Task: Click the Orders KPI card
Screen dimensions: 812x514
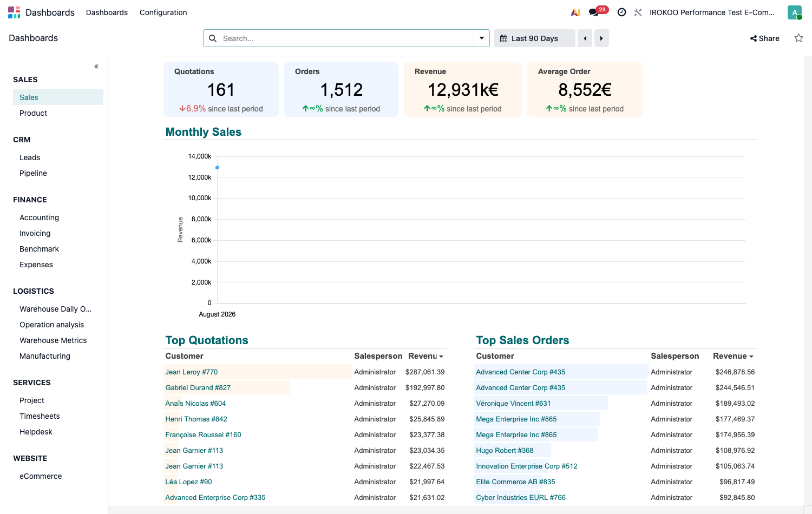Action: [x=341, y=89]
